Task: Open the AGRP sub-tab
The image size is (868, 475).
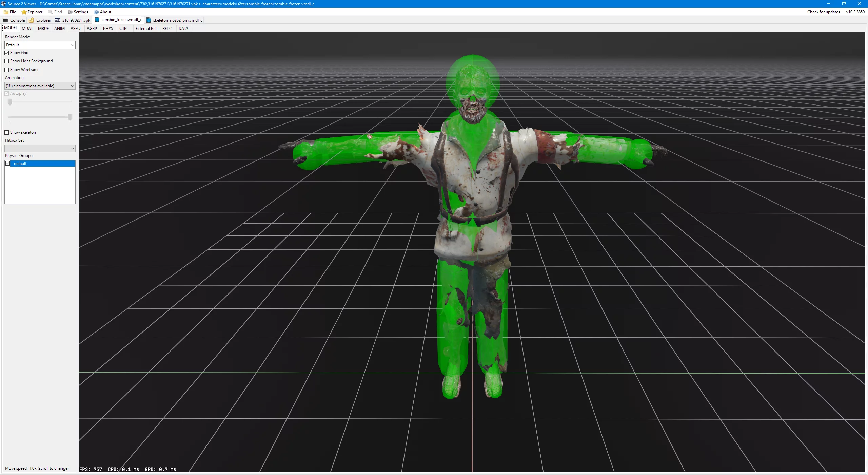Action: coord(92,28)
